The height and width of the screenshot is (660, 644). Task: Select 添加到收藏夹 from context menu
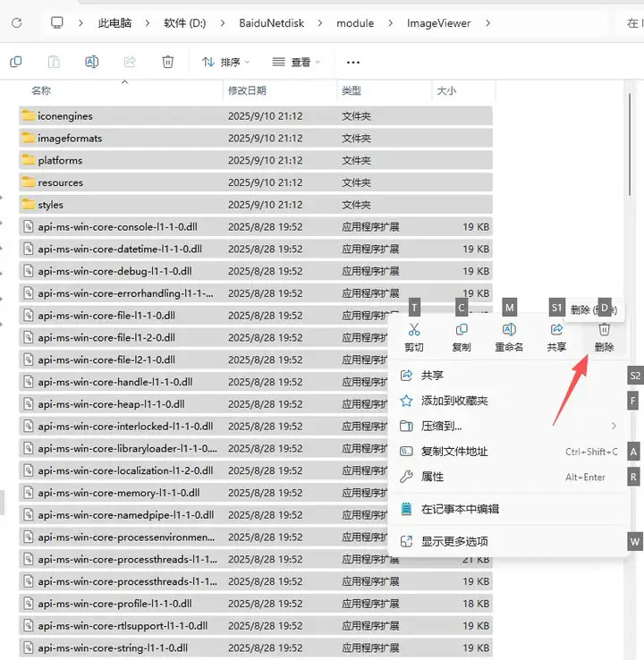454,402
